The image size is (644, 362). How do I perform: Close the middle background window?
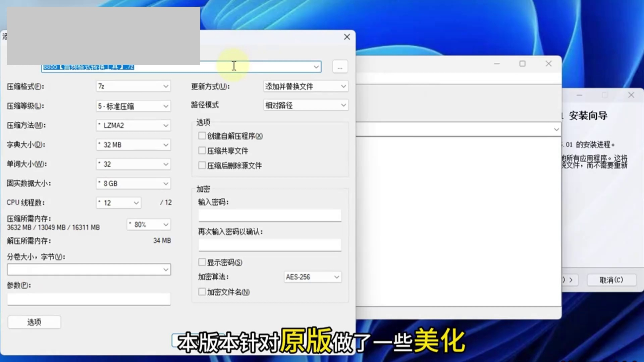tap(548, 64)
